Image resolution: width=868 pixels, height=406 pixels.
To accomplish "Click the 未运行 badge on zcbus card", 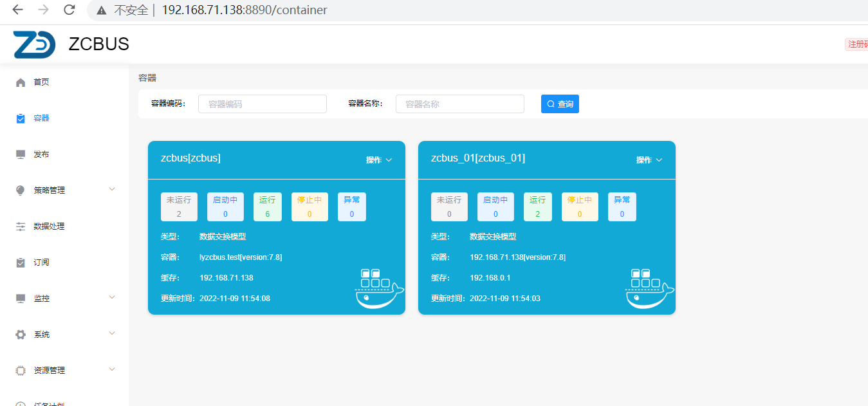I will pos(179,207).
